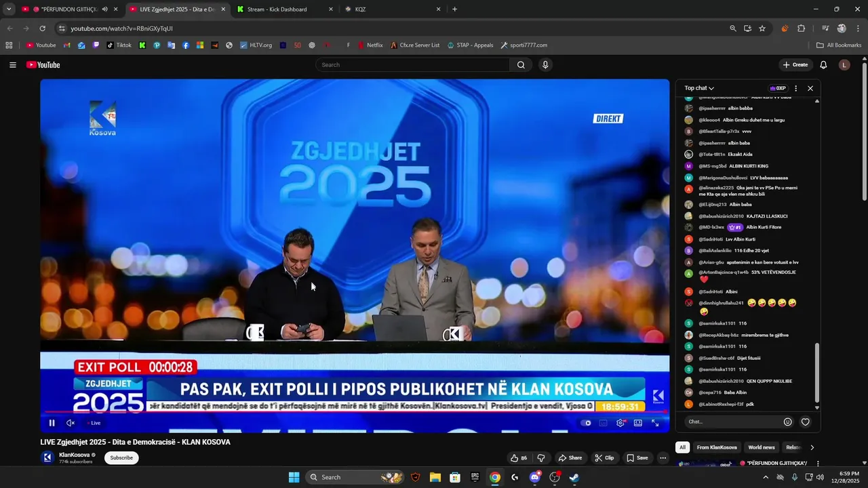The width and height of the screenshot is (868, 488).
Task: Bookmark this page with star icon
Action: tap(762, 28)
